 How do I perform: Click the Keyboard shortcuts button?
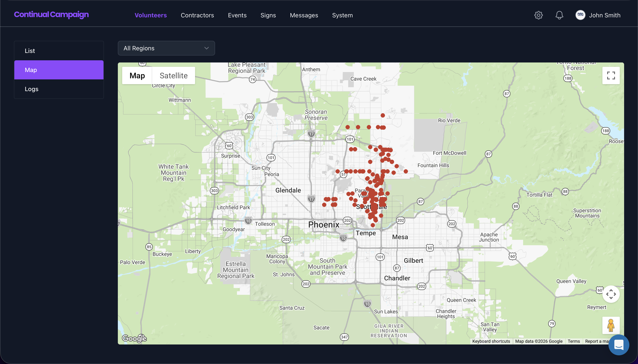pyautogui.click(x=491, y=341)
